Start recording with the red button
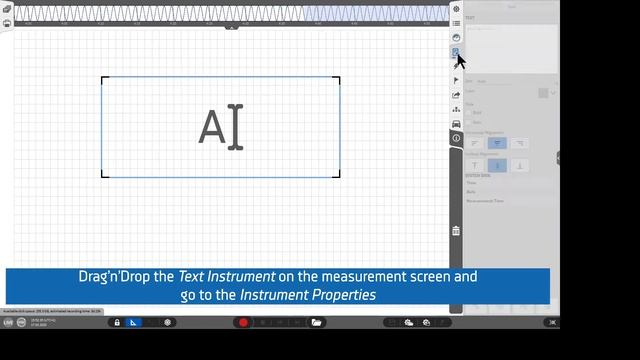 click(x=243, y=322)
